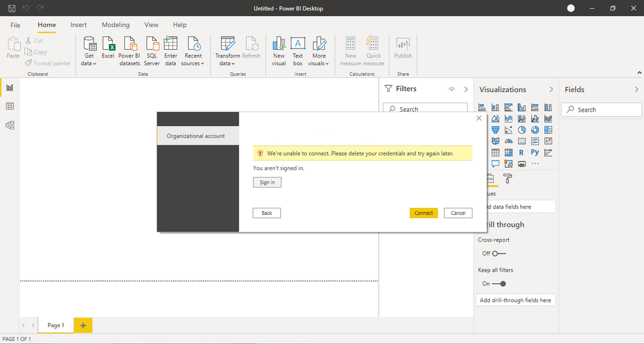
Task: Switch to Report view in left sidebar
Action: 10,88
